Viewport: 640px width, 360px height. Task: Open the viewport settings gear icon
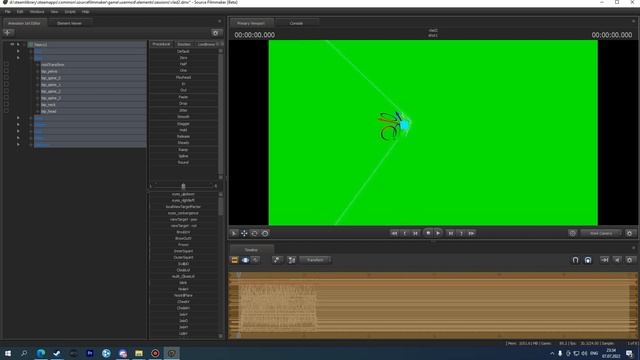(x=629, y=233)
